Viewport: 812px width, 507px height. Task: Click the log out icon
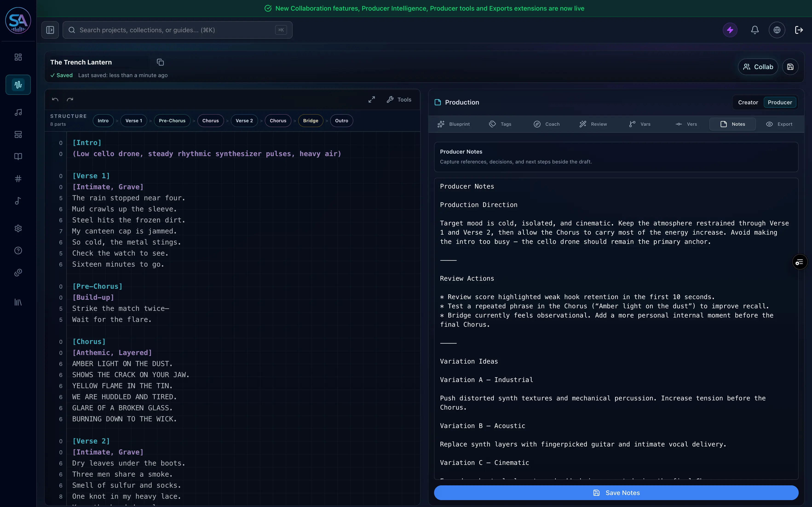click(x=799, y=30)
